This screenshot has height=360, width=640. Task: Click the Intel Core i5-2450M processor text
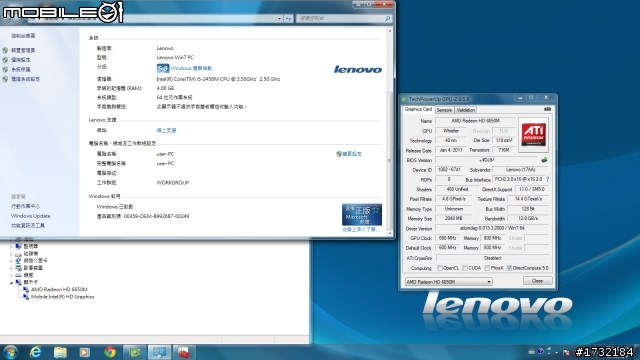click(218, 79)
